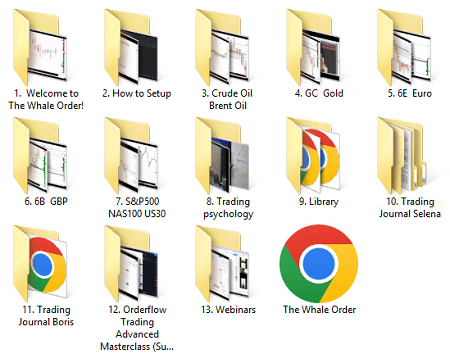This screenshot has height=363, width=450.
Task: Click the Chrome shortcut icon 'The Whale Order'
Action: pyautogui.click(x=319, y=263)
